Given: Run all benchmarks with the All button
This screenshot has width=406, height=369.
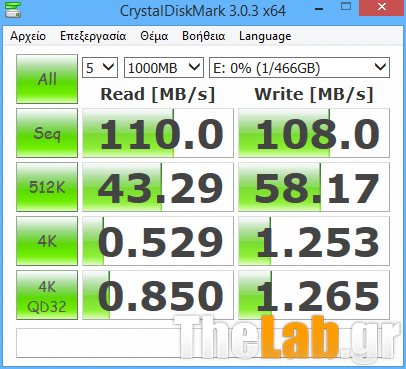Looking at the screenshot, I should pyautogui.click(x=47, y=79).
